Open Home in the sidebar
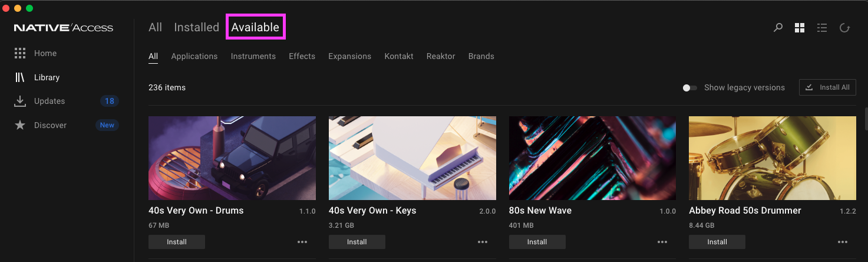Viewport: 868px width, 262px height. point(45,53)
